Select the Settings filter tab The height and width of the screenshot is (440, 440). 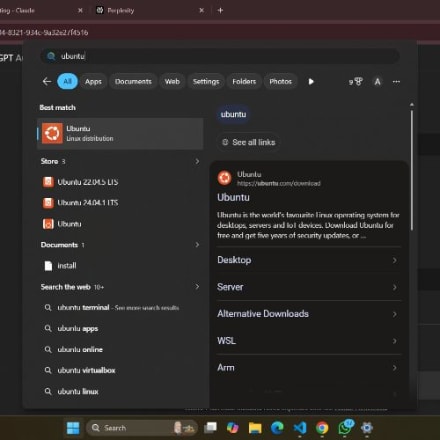[x=206, y=81]
